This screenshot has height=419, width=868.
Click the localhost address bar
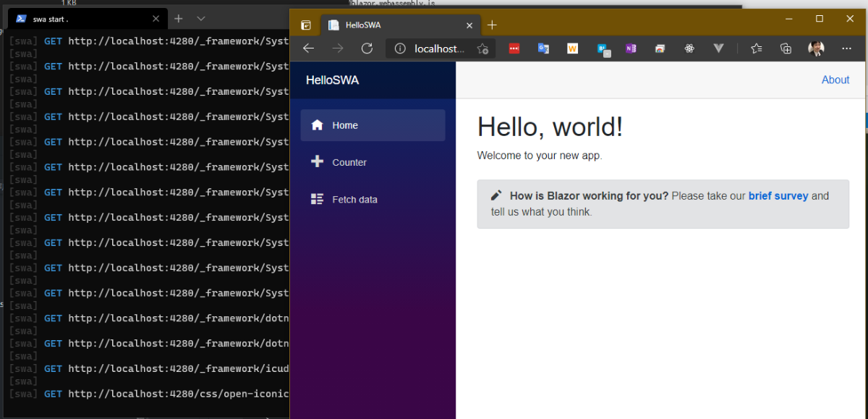[x=441, y=48]
